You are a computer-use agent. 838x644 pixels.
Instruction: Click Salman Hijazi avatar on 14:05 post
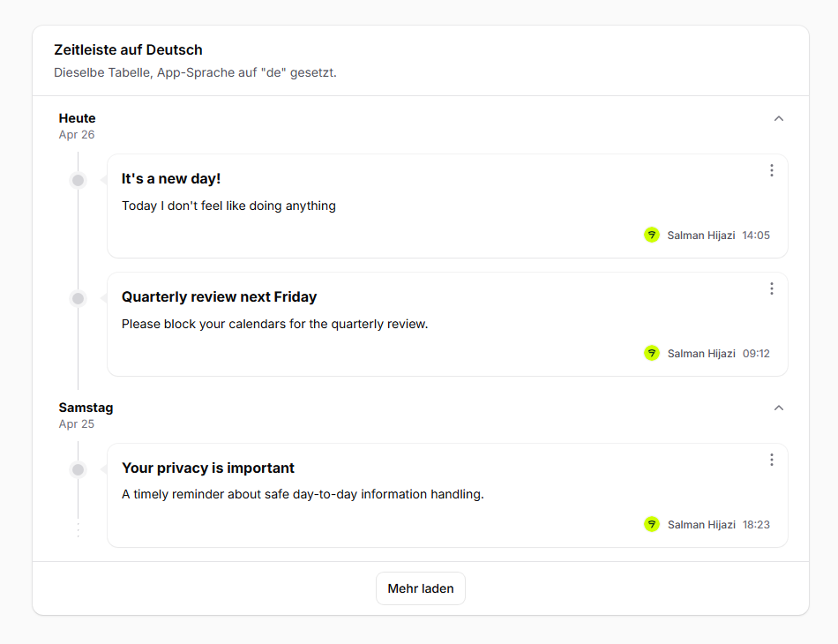pyautogui.click(x=652, y=235)
